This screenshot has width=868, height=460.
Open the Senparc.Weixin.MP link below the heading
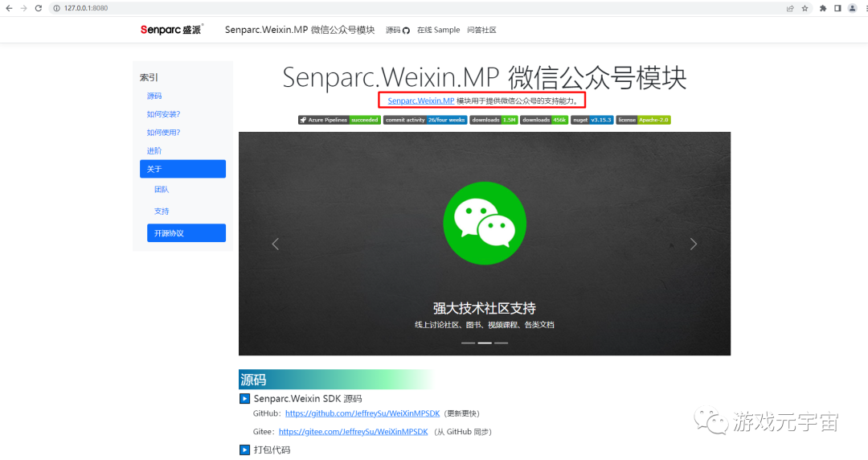[x=420, y=101]
